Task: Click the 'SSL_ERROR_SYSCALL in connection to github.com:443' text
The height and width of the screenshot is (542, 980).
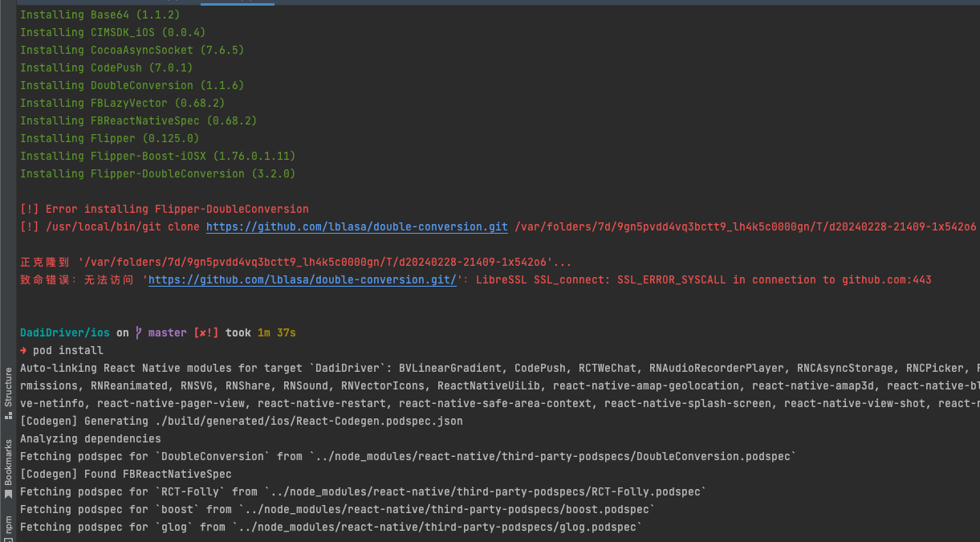Action: pos(775,280)
